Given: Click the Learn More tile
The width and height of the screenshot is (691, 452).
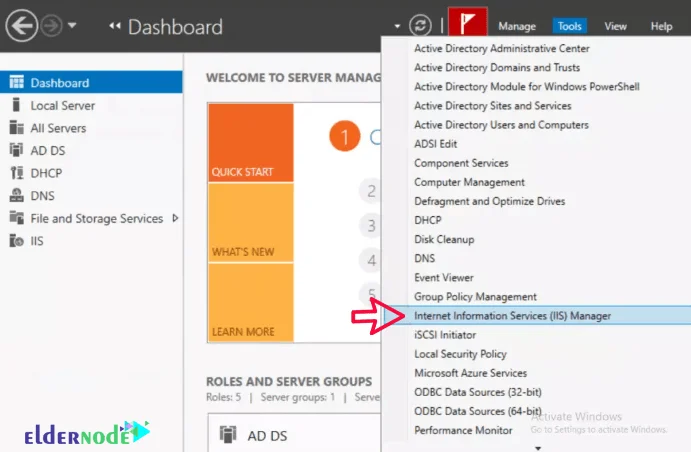Looking at the screenshot, I should (x=250, y=301).
